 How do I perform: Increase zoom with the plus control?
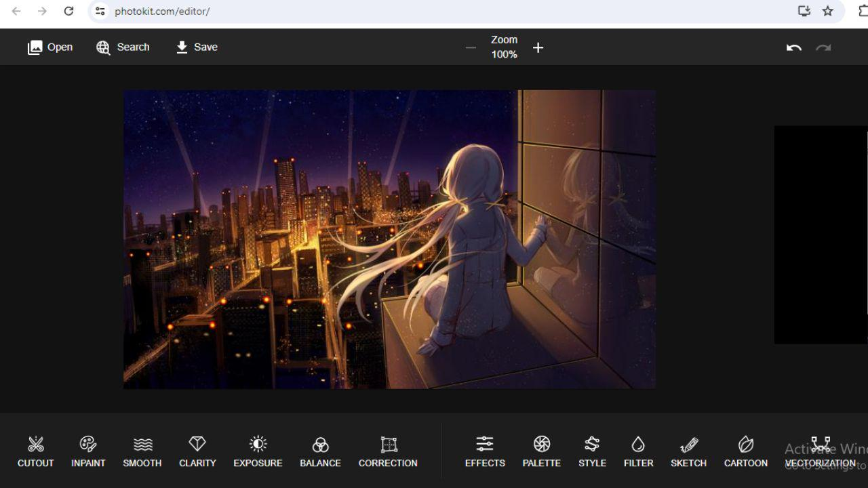[x=538, y=47]
